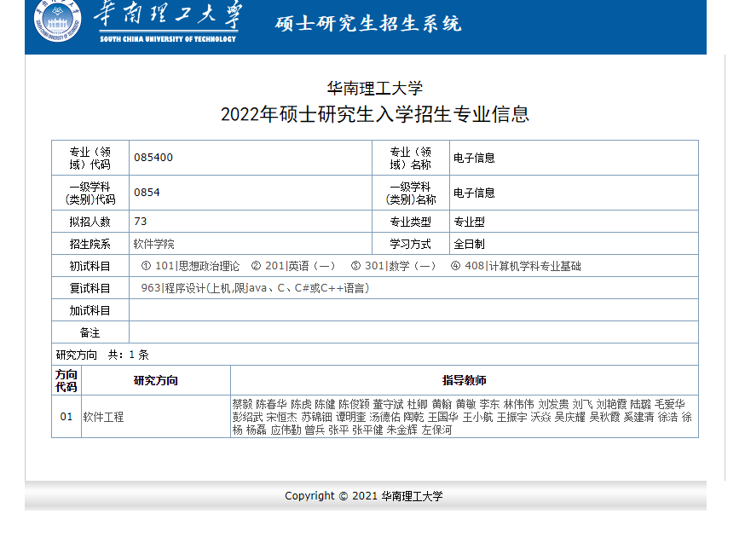The image size is (745, 560).
Task: Click the 方向代码 column header
Action: click(x=66, y=380)
